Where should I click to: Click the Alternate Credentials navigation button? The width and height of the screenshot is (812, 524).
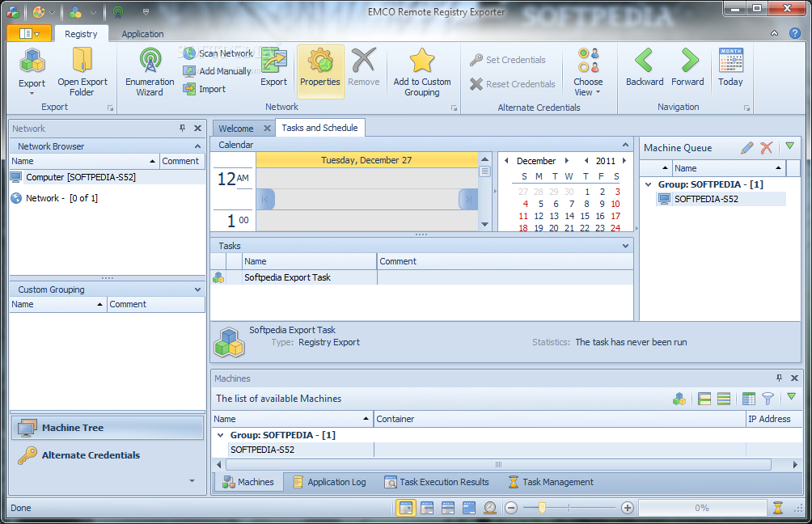pos(108,455)
